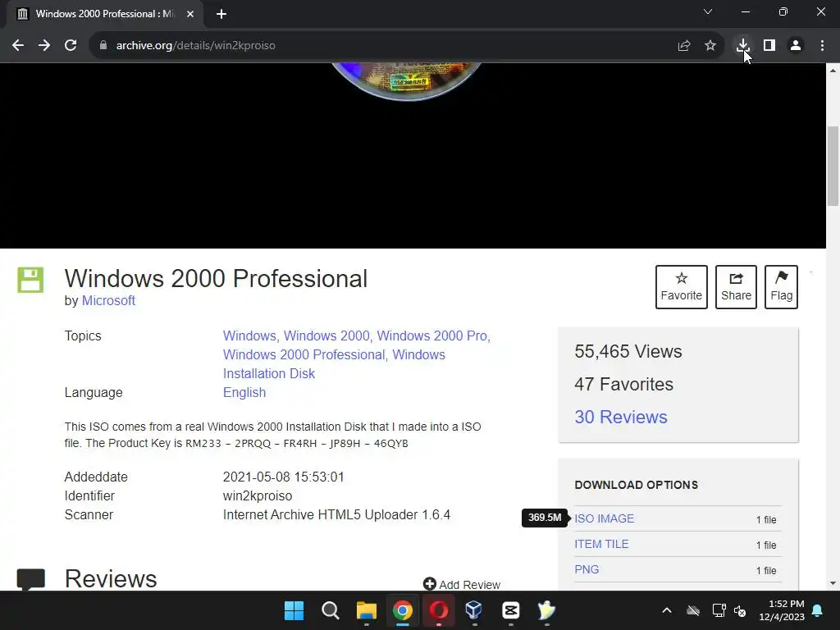Open the English language link
Image resolution: width=840 pixels, height=630 pixels.
click(244, 393)
